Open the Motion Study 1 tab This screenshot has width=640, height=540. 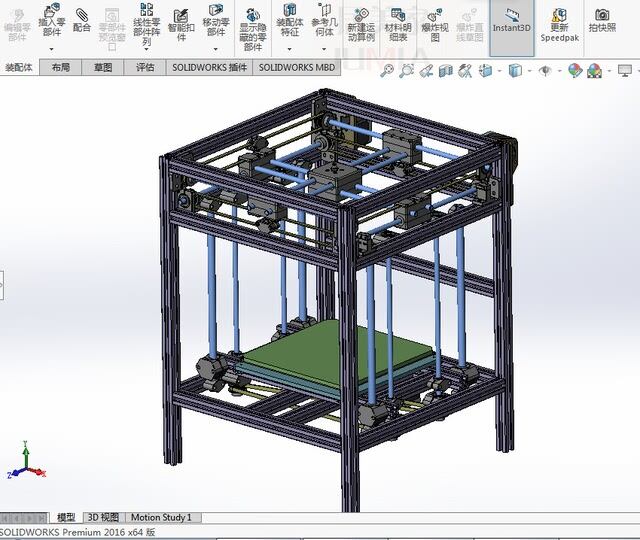161,517
